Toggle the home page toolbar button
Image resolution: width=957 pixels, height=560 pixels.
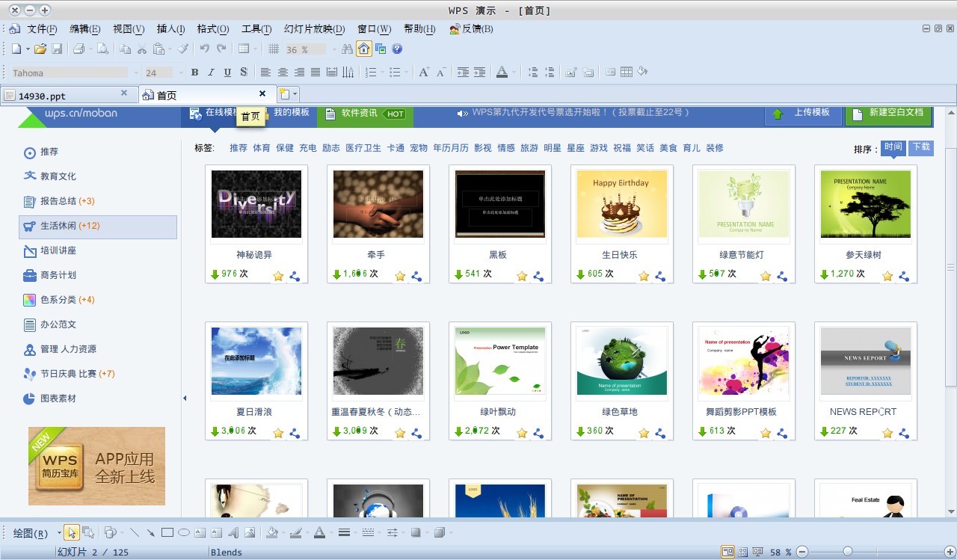pos(363,49)
